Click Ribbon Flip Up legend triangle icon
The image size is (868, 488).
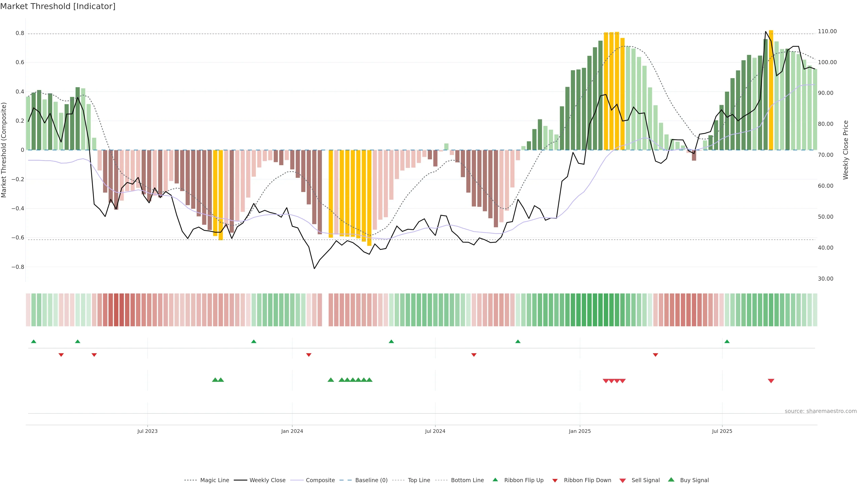tap(495, 480)
